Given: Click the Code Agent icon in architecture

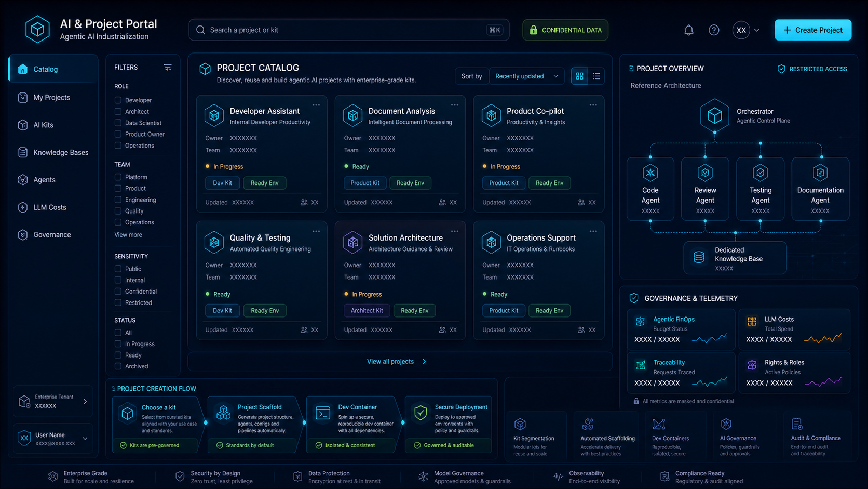Looking at the screenshot, I should [x=650, y=173].
